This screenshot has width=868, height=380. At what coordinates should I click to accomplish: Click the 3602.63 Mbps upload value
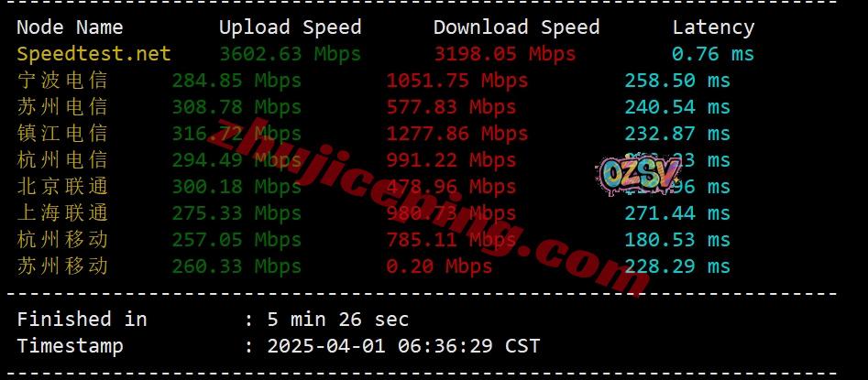point(290,54)
